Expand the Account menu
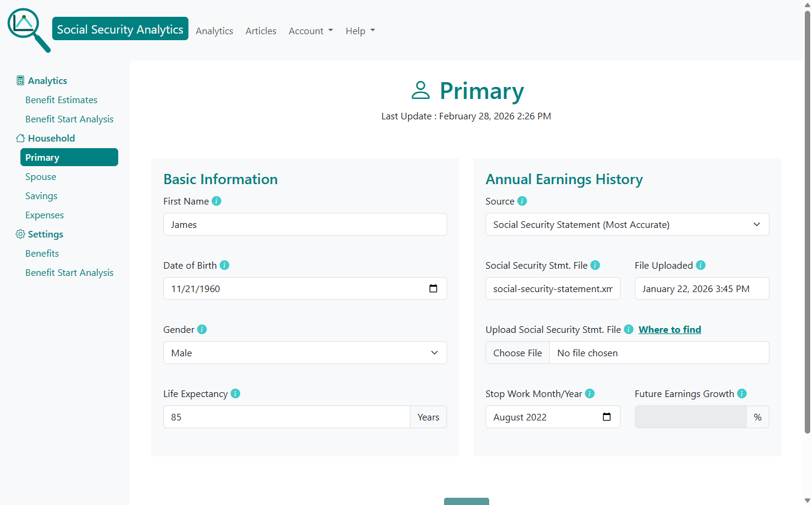Image resolution: width=812 pixels, height=505 pixels. (310, 31)
